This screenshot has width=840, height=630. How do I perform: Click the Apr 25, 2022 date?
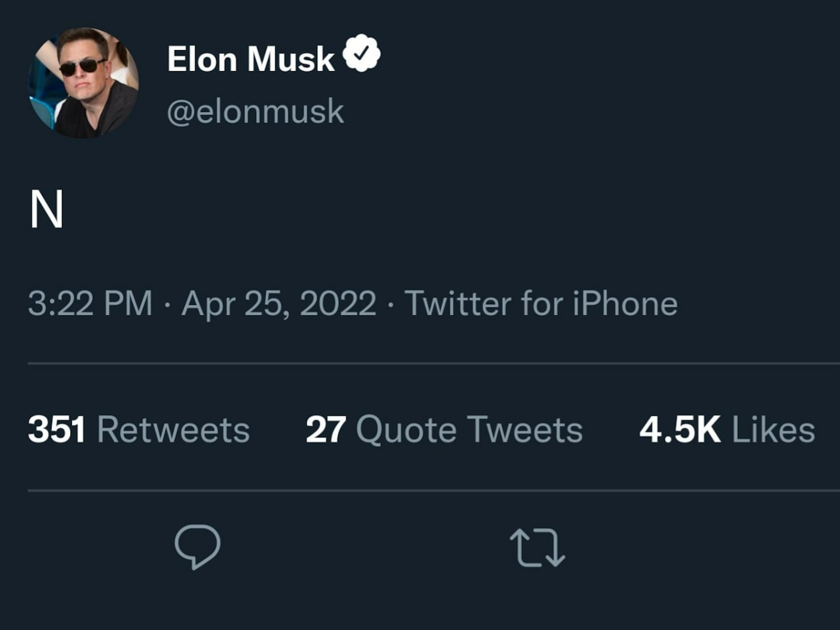pyautogui.click(x=279, y=304)
